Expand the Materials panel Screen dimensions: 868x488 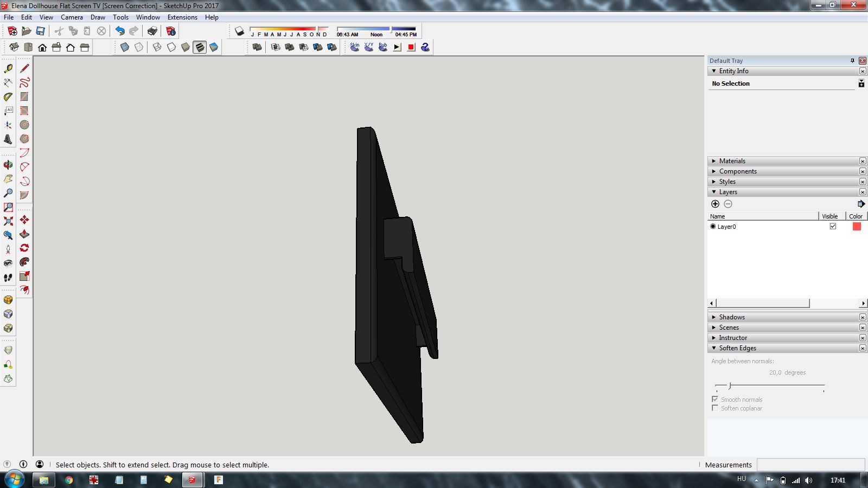pyautogui.click(x=714, y=161)
